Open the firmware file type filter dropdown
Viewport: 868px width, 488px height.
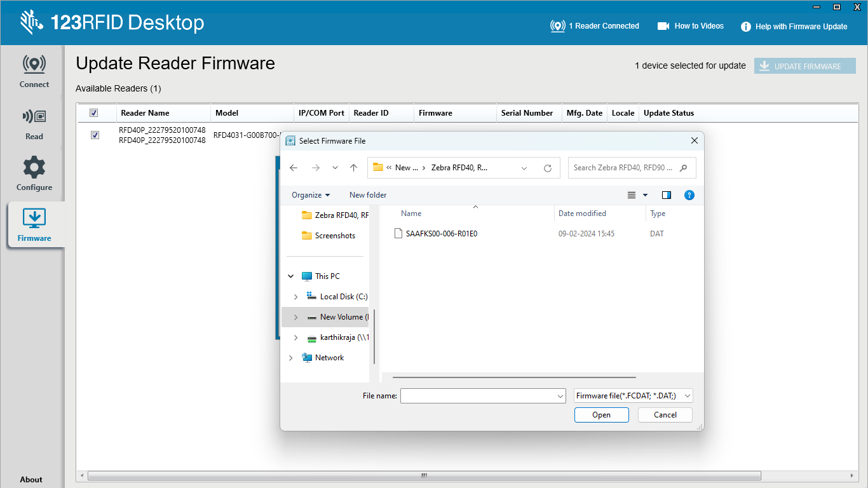[633, 396]
